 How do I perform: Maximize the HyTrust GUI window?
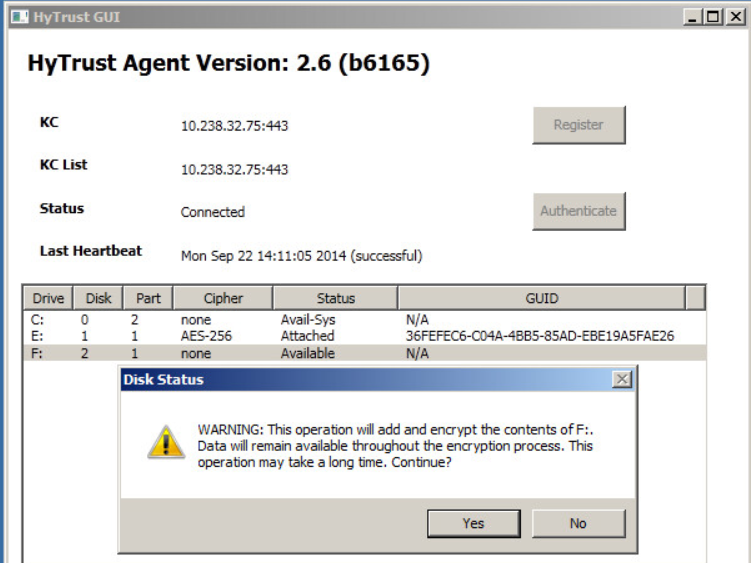tap(713, 17)
